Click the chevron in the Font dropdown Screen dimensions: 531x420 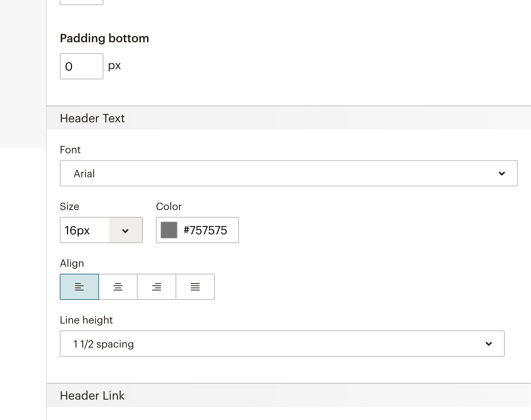coord(501,174)
